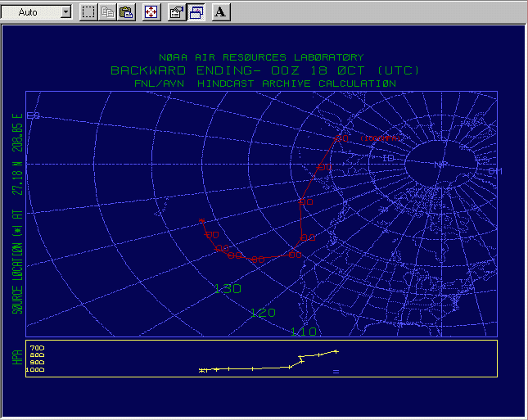Click the FNL/AVN Hindcast Archive Calculation text

(264, 83)
